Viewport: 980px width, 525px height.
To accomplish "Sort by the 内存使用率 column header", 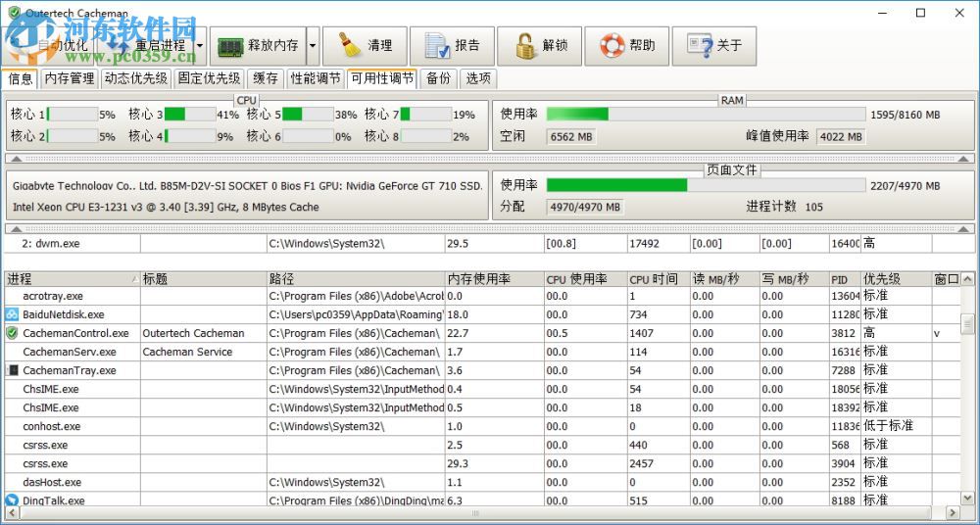I will [x=494, y=279].
